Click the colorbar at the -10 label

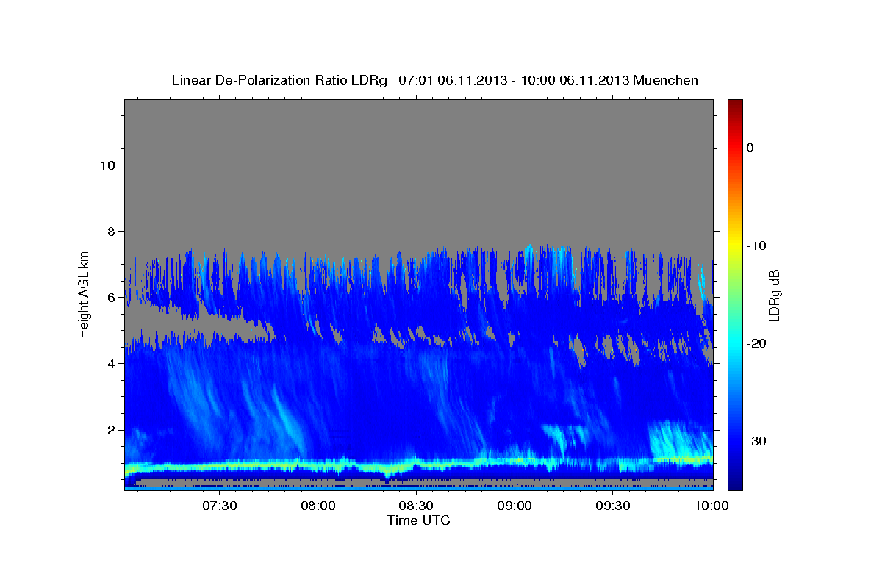point(735,245)
